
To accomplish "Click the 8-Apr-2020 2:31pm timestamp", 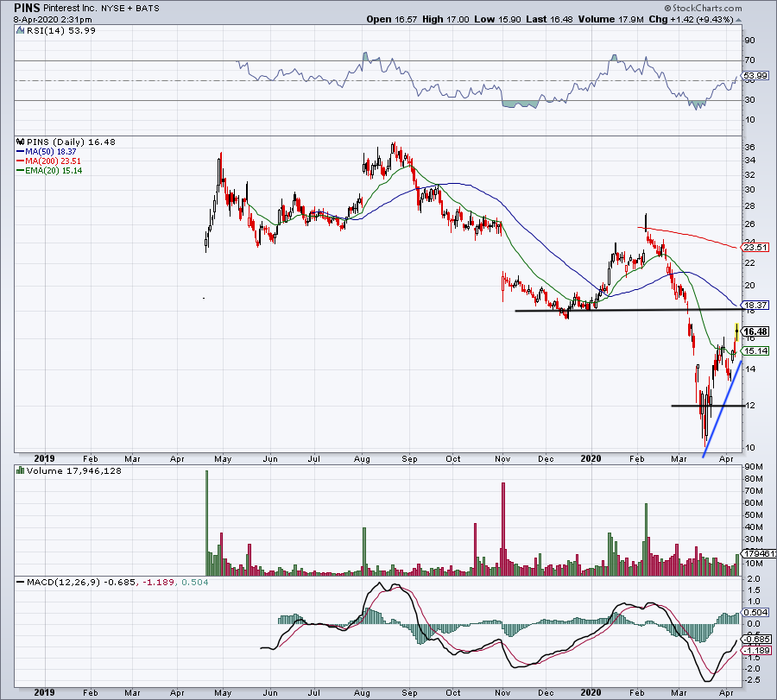I will coord(53,20).
